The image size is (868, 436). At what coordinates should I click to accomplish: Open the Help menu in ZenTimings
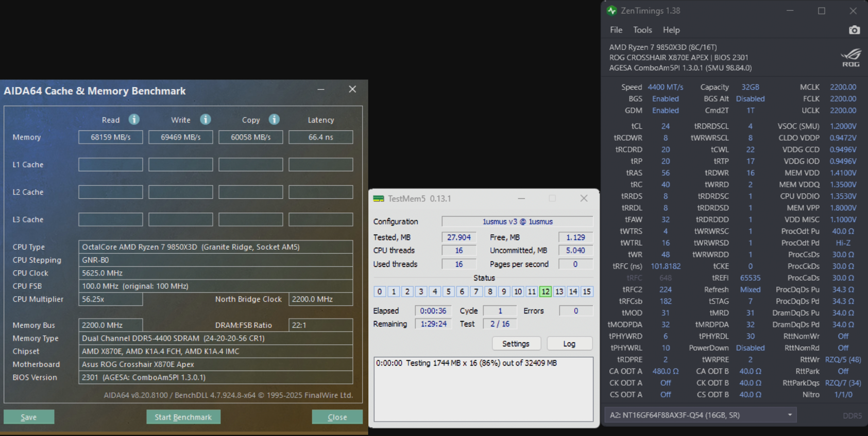(x=671, y=30)
